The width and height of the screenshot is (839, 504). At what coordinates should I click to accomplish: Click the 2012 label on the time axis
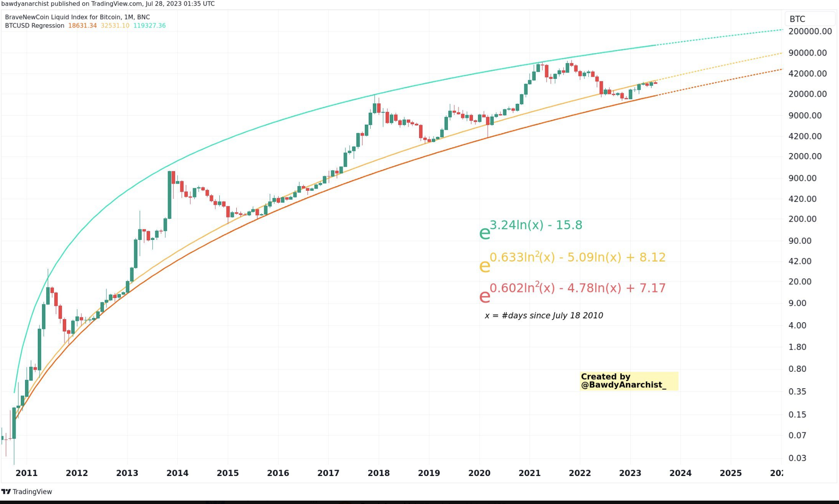pyautogui.click(x=77, y=473)
